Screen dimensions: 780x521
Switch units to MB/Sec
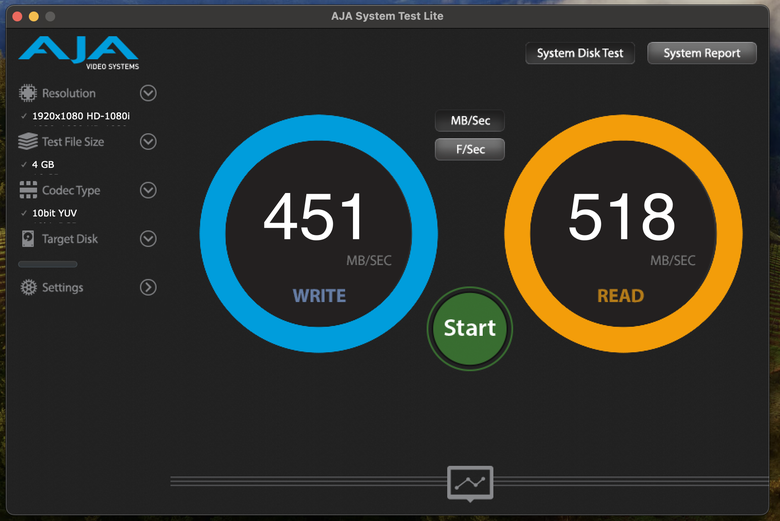470,120
